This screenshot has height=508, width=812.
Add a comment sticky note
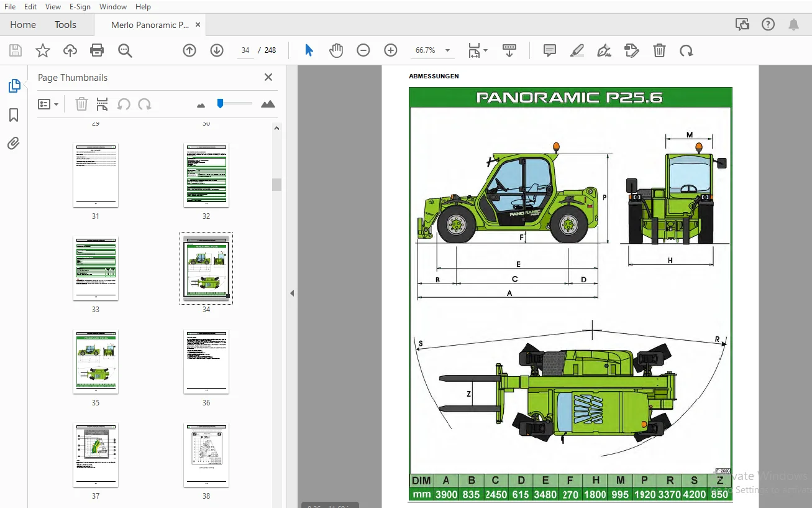tap(550, 50)
